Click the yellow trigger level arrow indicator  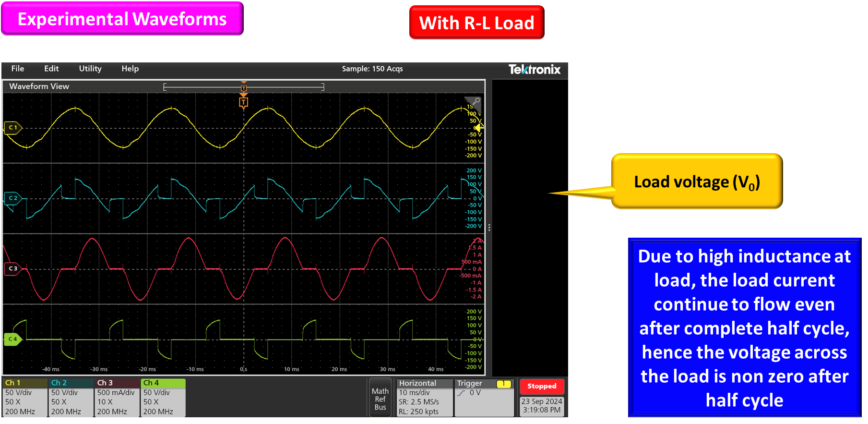[x=479, y=128]
